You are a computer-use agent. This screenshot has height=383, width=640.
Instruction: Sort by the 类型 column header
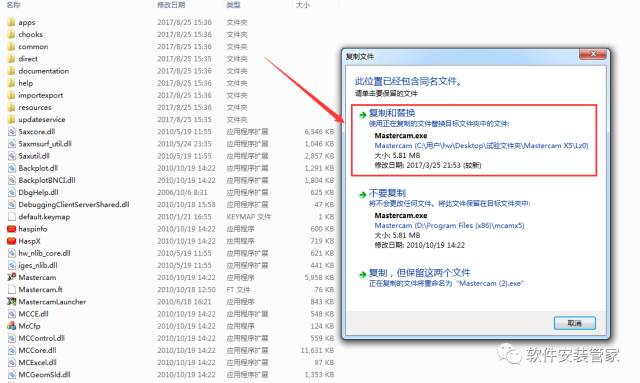click(233, 5)
